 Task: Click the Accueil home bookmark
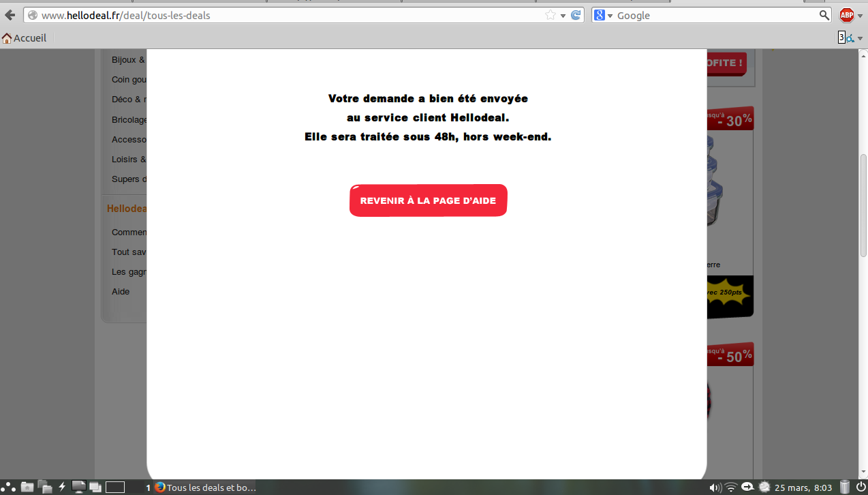(24, 38)
